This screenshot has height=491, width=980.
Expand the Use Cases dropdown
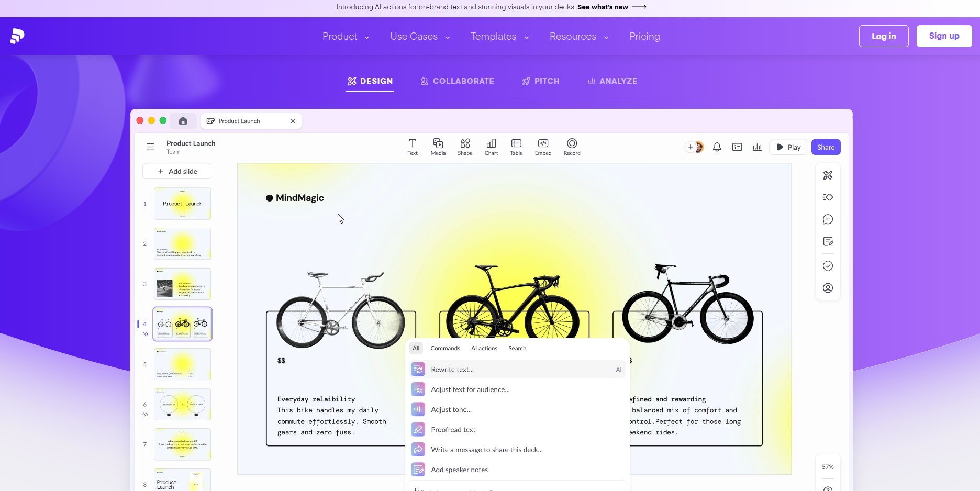click(420, 37)
